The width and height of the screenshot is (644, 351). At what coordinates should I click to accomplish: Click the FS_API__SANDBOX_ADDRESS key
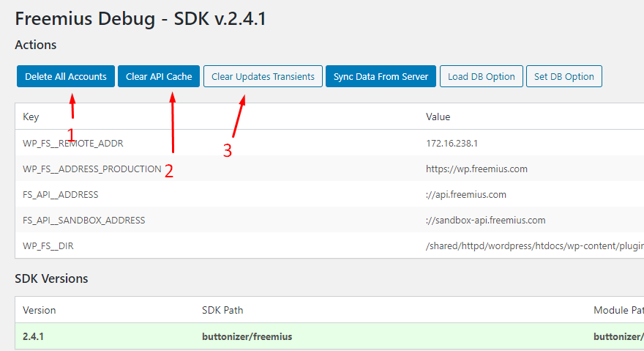pos(83,220)
